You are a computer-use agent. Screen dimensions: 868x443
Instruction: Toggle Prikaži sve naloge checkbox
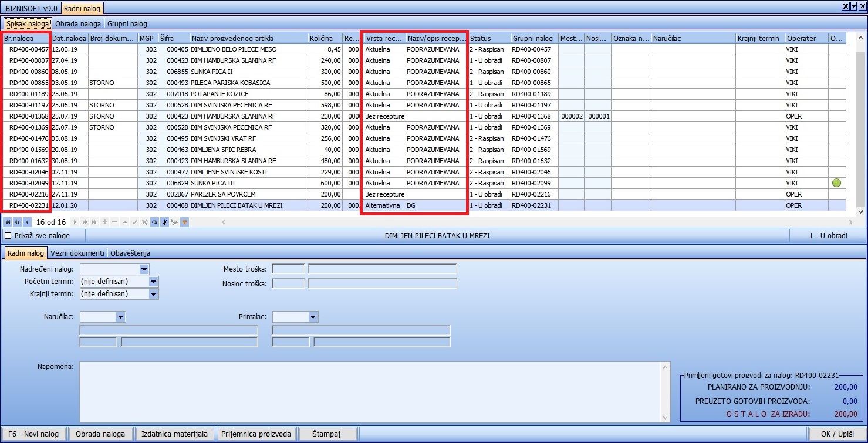coord(8,236)
